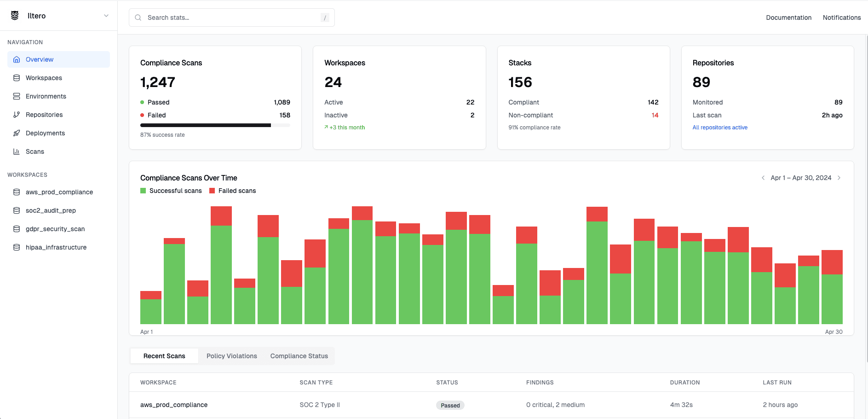Open Environments from the sidebar icon
Image resolution: width=868 pixels, height=419 pixels.
[17, 96]
